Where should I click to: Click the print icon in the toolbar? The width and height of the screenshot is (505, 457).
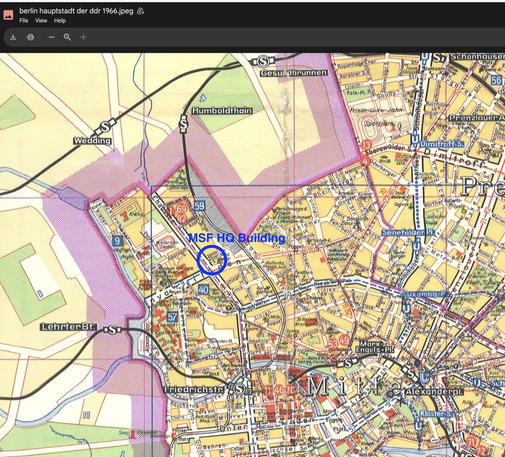tap(30, 37)
